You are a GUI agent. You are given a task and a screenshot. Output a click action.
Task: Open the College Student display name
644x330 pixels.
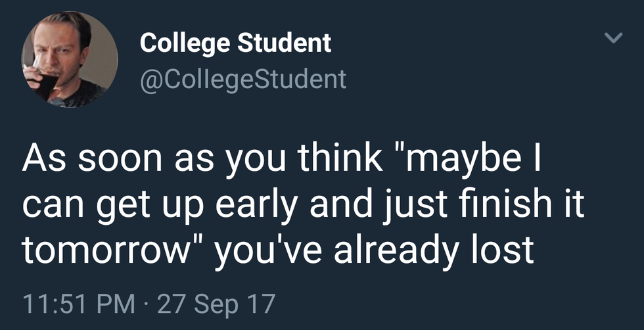click(235, 43)
